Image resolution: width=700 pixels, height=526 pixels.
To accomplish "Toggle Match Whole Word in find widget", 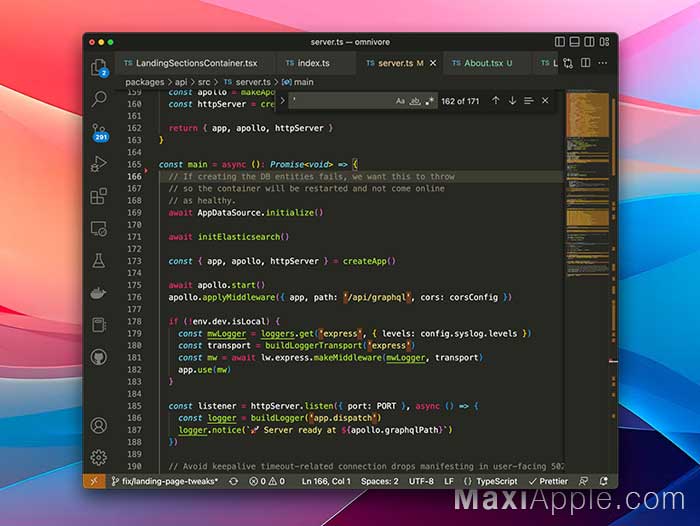I will pyautogui.click(x=415, y=101).
